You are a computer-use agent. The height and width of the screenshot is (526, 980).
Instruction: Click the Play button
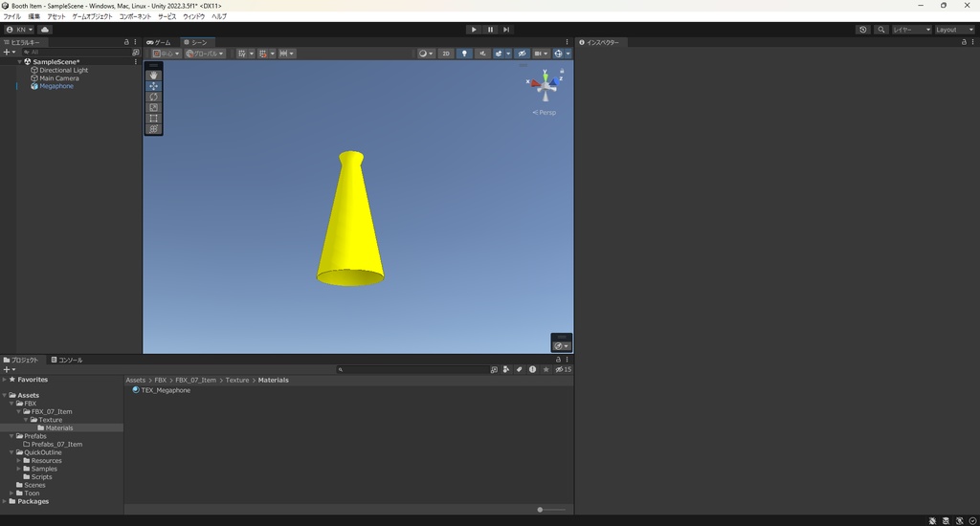coord(474,30)
